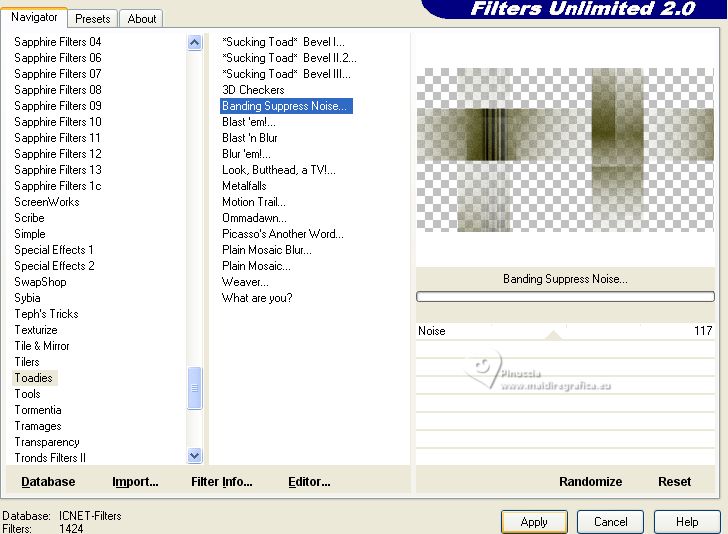Select Sapphire Filters 04 category
This screenshot has width=728, height=534.
tap(58, 42)
